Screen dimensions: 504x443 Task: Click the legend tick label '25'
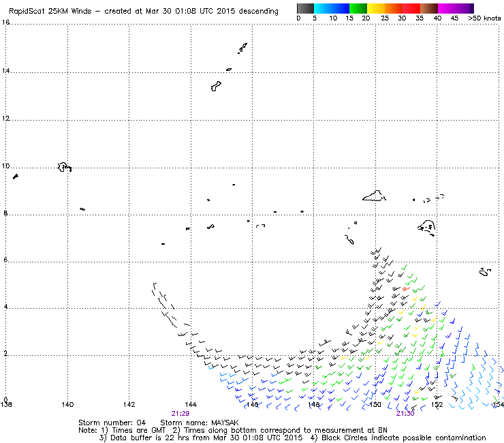click(385, 18)
